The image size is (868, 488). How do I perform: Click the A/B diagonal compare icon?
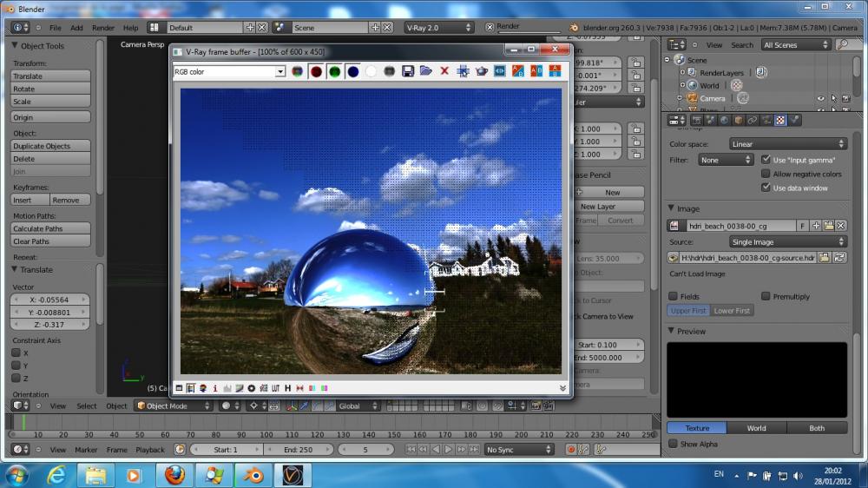click(x=518, y=71)
